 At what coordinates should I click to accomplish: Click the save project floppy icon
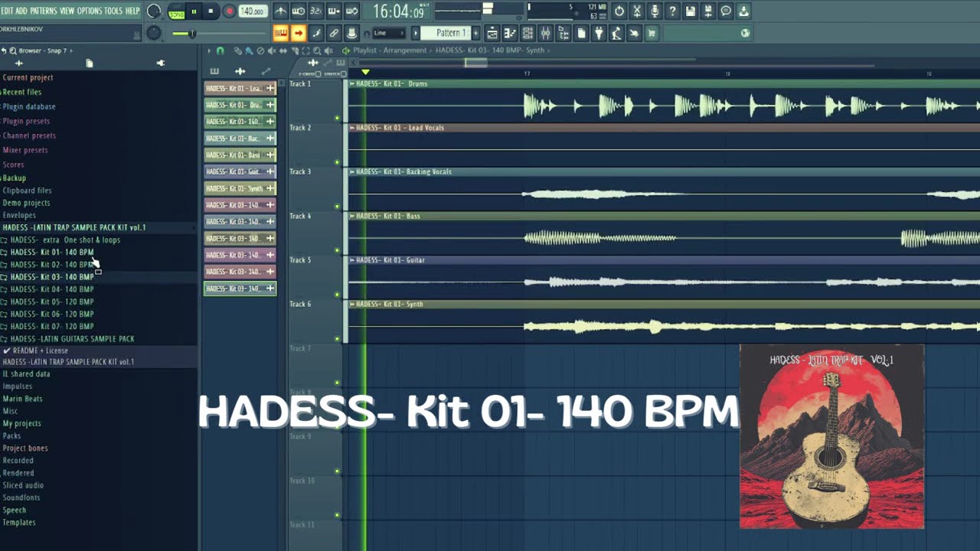tap(691, 11)
